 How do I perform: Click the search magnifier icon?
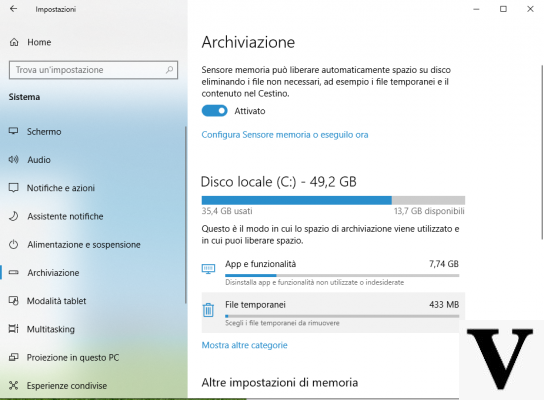169,70
